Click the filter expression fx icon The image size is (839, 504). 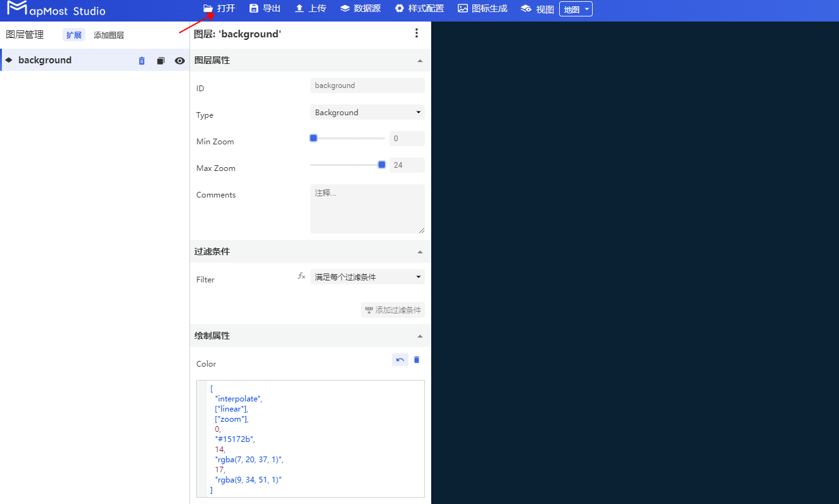pyautogui.click(x=301, y=276)
